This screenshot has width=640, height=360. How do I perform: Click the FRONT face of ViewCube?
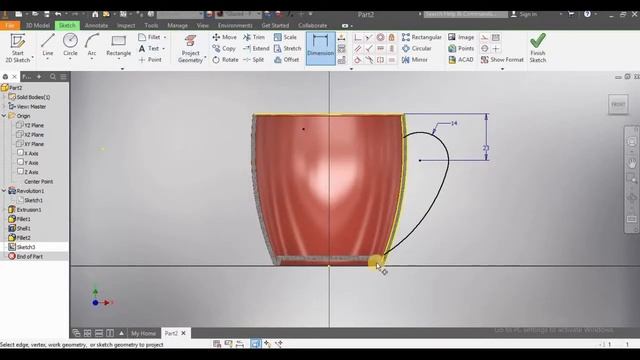coord(618,104)
